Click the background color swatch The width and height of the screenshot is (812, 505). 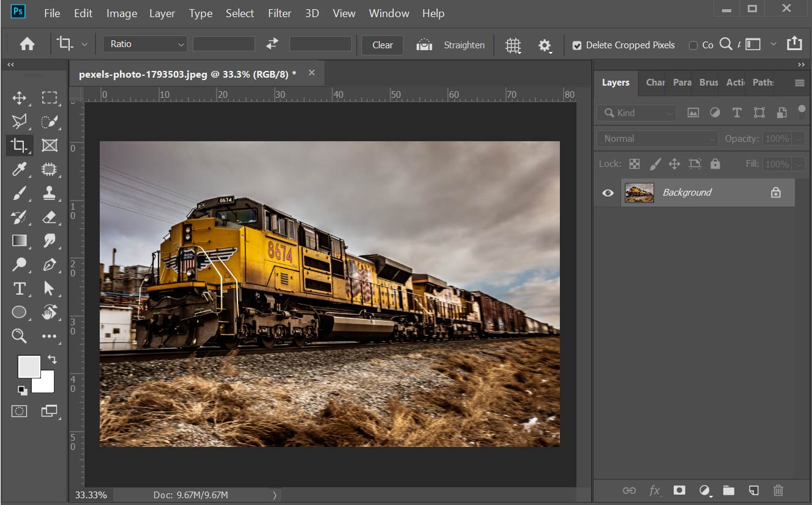pos(47,385)
